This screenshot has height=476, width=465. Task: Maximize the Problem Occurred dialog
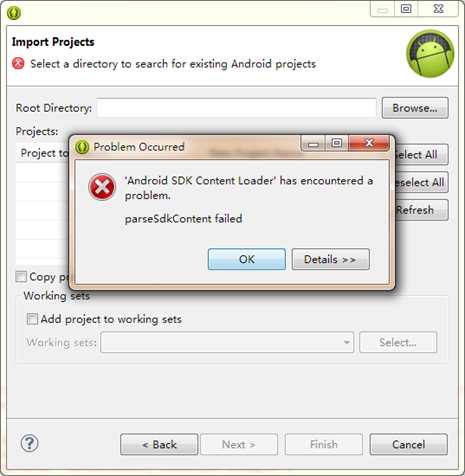[x=336, y=143]
